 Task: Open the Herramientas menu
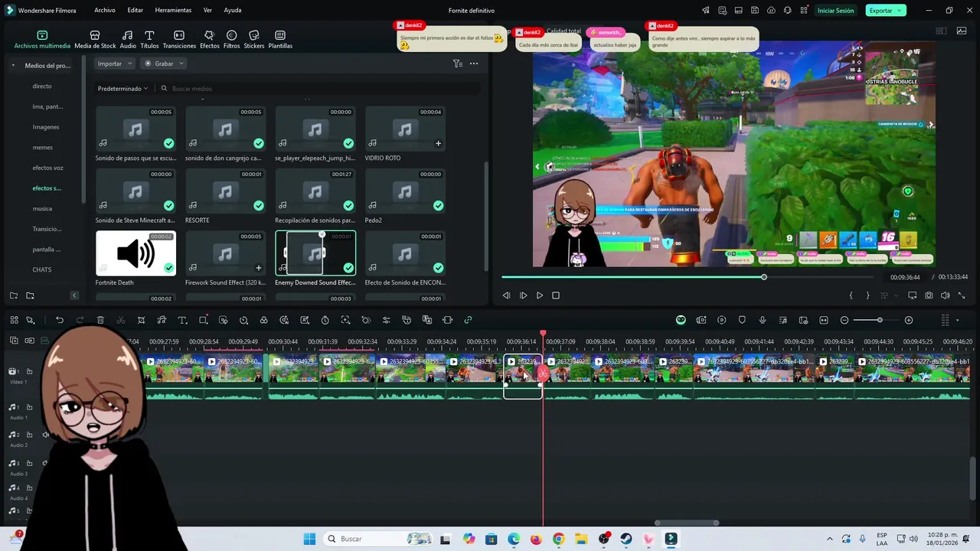(173, 11)
